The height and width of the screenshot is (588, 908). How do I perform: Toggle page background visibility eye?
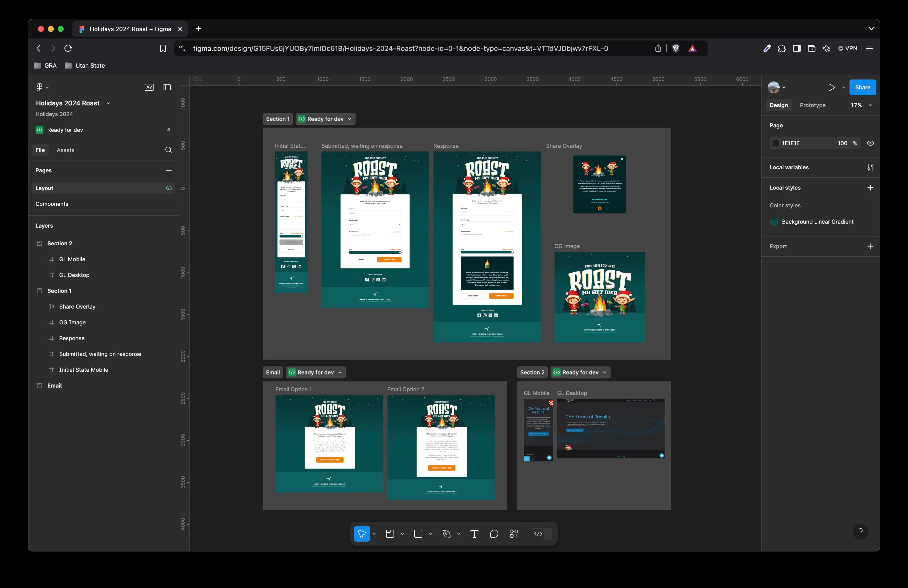(x=870, y=143)
